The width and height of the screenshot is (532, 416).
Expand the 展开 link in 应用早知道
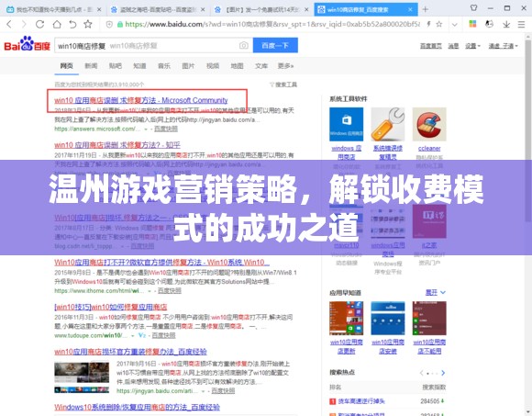pos(436,292)
